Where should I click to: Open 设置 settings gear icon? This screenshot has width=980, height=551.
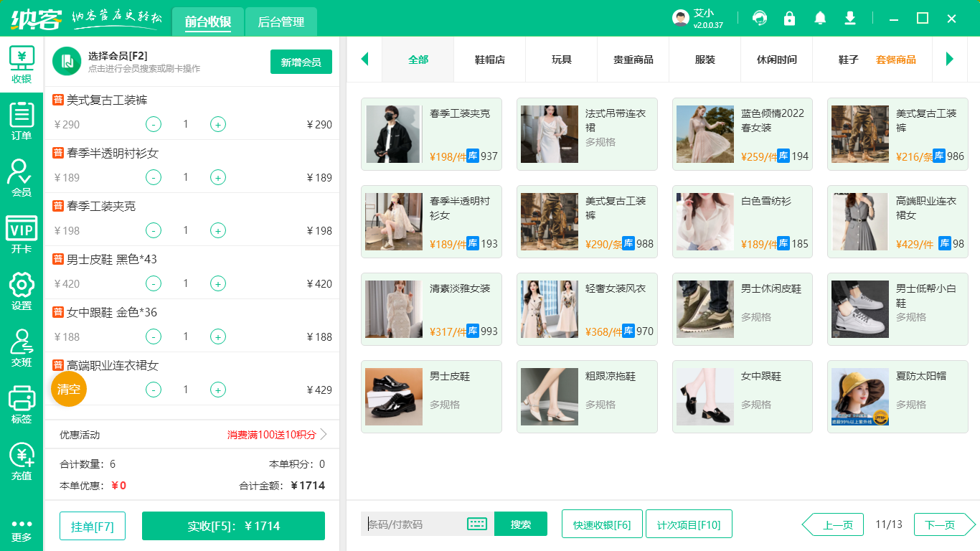tap(22, 291)
